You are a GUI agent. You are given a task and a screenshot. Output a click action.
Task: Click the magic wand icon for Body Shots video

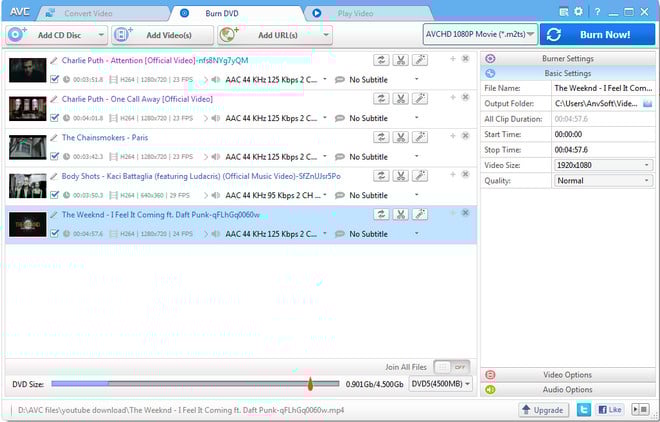[x=420, y=176]
